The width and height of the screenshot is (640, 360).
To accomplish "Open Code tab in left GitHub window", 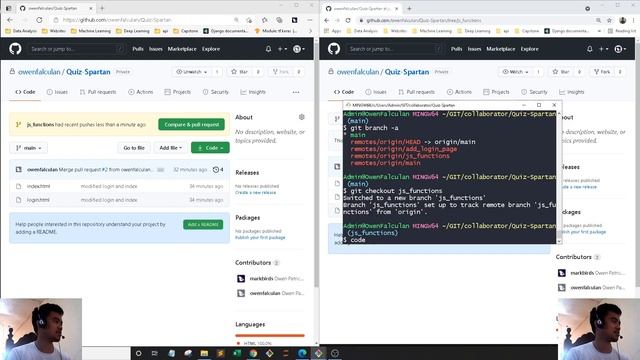I will click(x=25, y=92).
